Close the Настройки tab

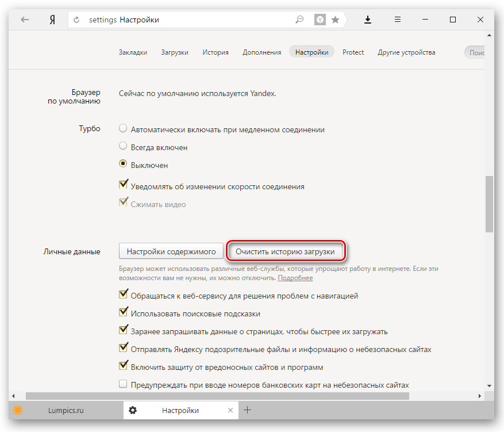(x=230, y=410)
